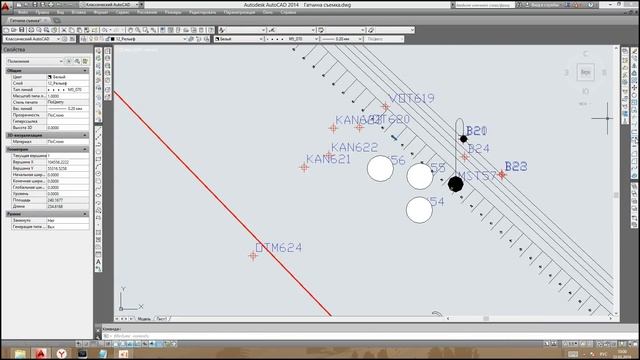Click the Undo arrow icon

click(105, 30)
